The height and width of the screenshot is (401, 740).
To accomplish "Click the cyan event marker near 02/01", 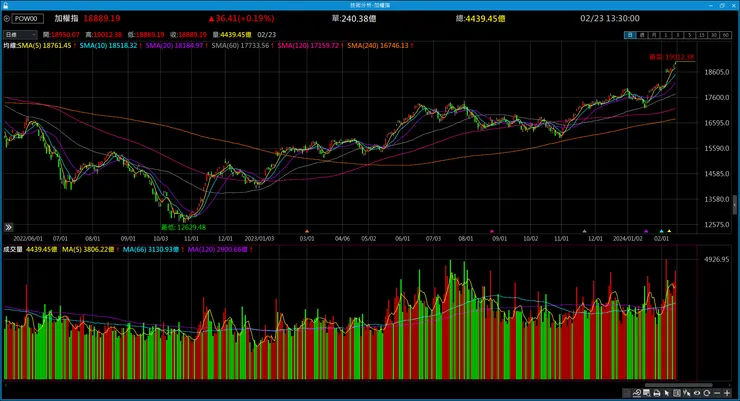I will [661, 231].
